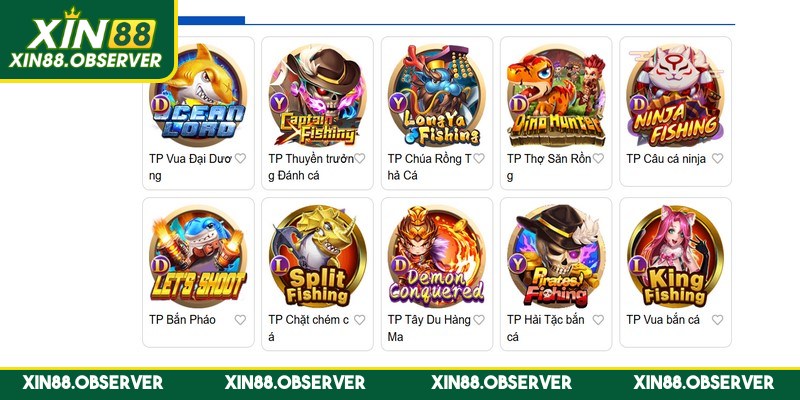This screenshot has height=400, width=800.
Task: Favorite TP Vua bắn cá with heart
Action: click(717, 320)
